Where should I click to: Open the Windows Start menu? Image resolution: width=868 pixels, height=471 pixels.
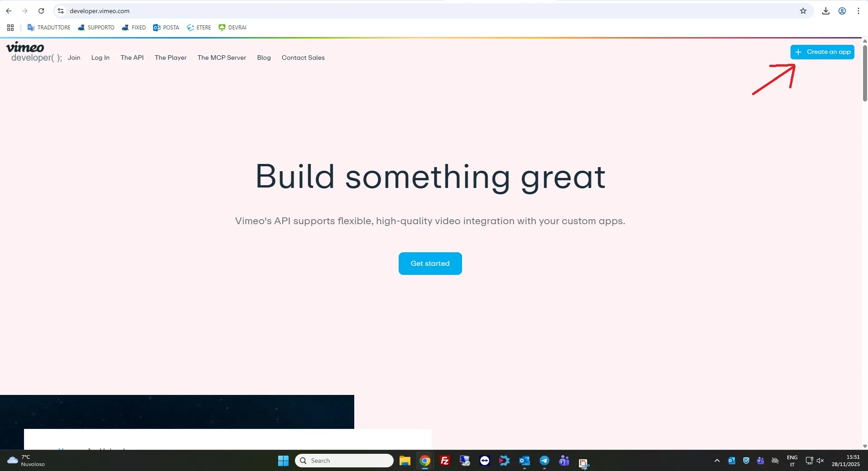[284, 461]
